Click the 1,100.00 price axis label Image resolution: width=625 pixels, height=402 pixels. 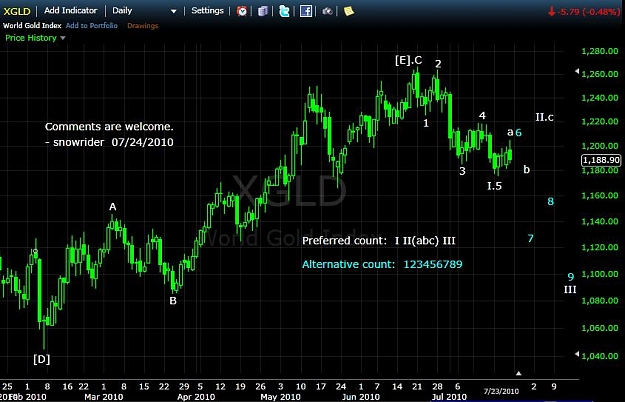(x=600, y=274)
